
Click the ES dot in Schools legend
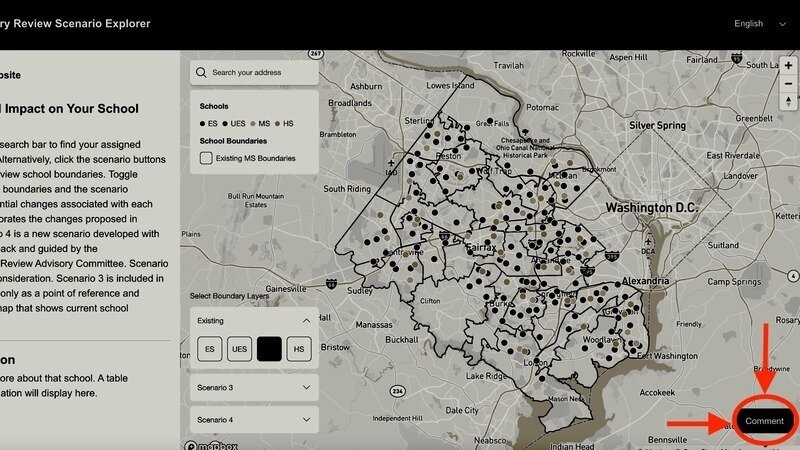[x=203, y=122]
